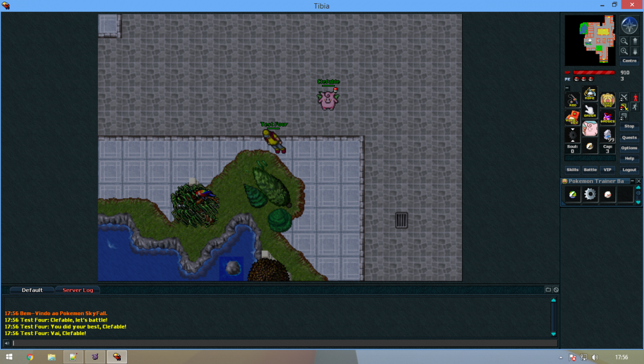Click the taskbar clock showing 17:56

coord(621,357)
